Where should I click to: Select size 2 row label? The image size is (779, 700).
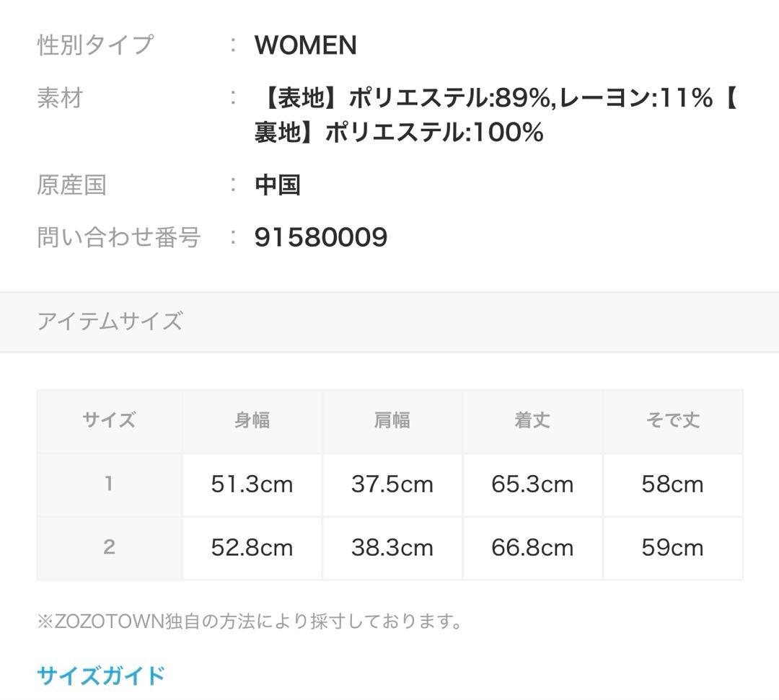coord(109,547)
